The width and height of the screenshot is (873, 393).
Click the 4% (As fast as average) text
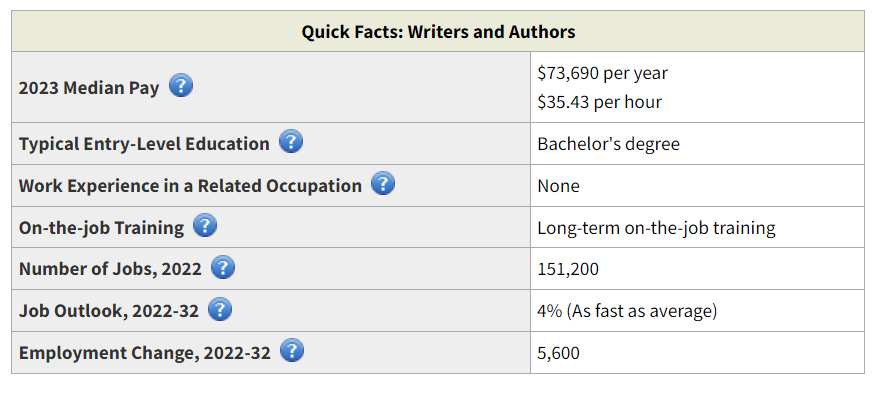(627, 311)
